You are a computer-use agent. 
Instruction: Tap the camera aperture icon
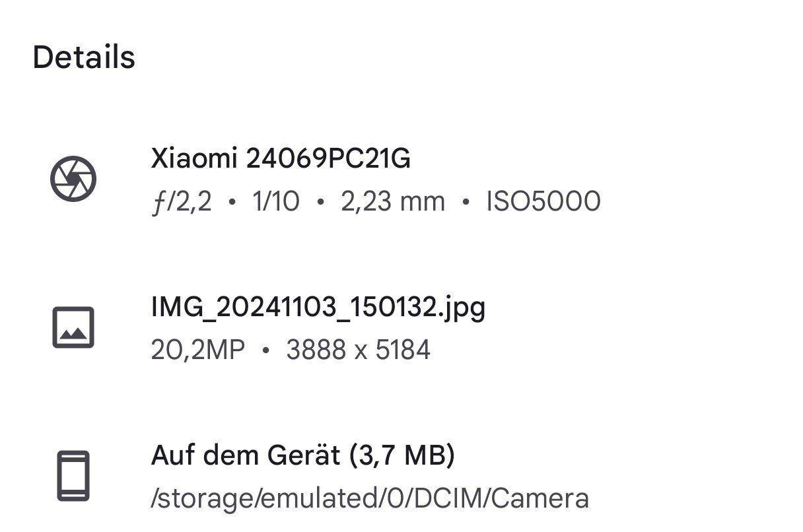click(73, 179)
